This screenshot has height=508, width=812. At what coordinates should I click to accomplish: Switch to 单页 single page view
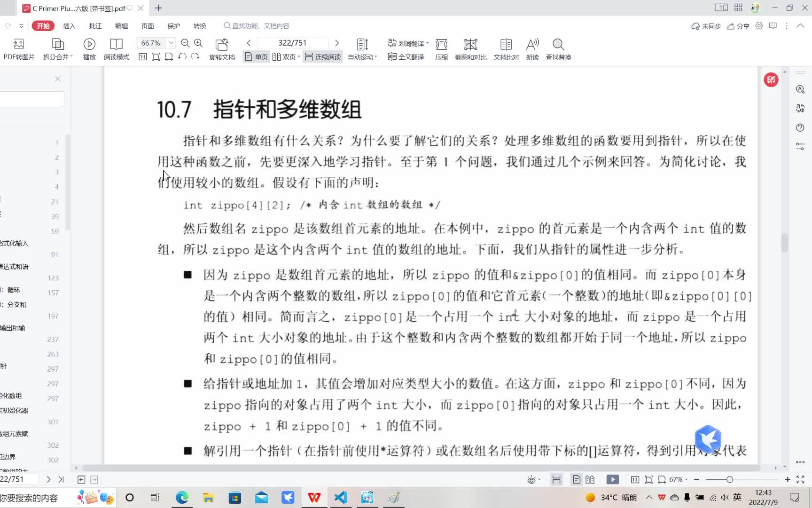(x=256, y=56)
